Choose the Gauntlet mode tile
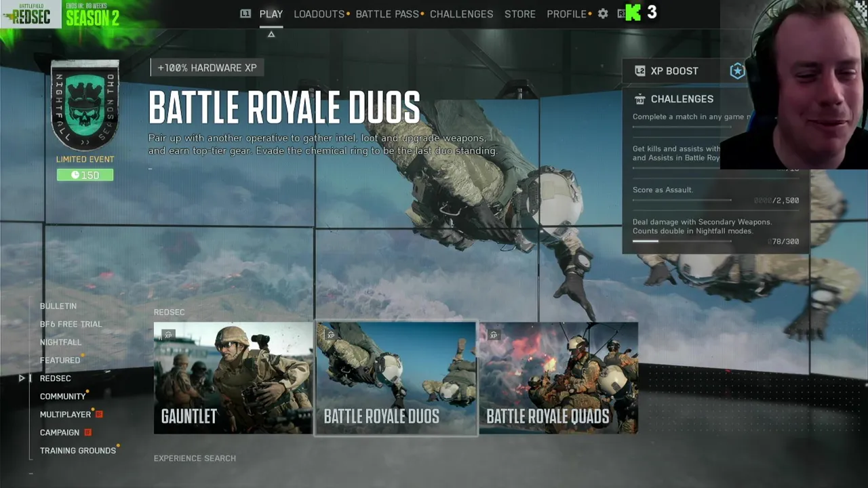868x488 pixels. (x=233, y=378)
